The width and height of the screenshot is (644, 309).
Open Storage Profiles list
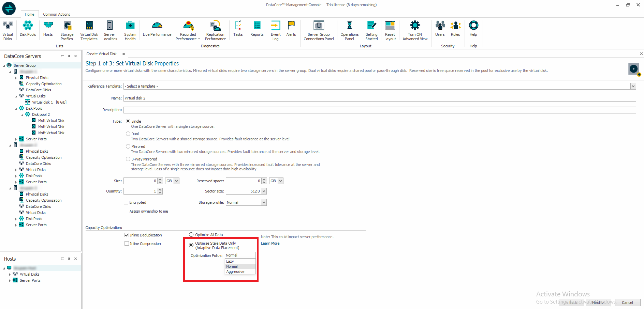click(x=67, y=30)
